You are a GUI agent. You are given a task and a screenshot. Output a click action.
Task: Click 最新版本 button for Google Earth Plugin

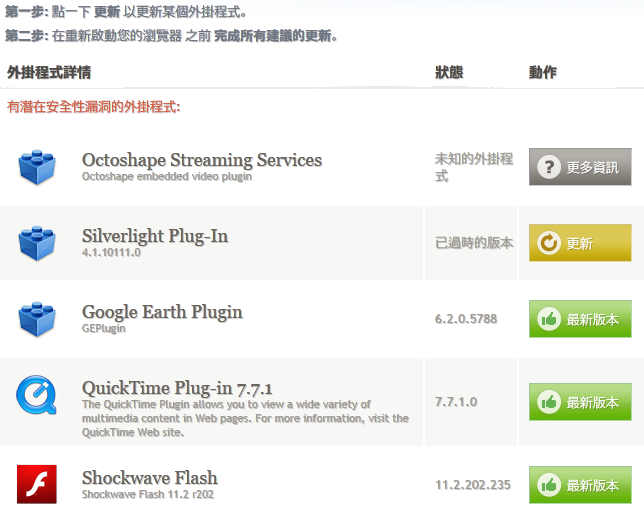(580, 319)
